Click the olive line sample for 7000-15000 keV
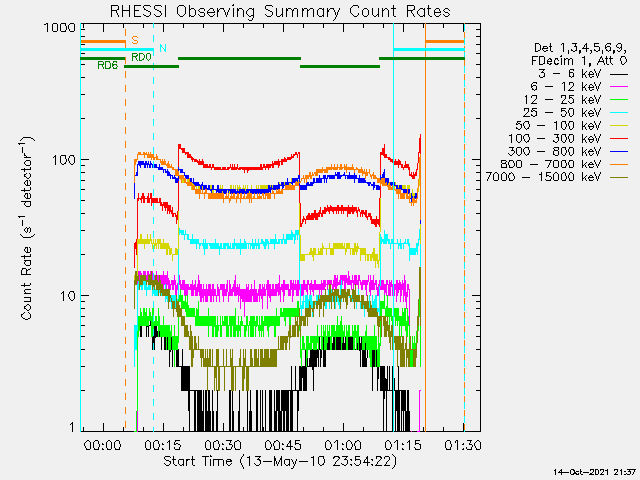The height and width of the screenshot is (480, 640). pos(619,177)
